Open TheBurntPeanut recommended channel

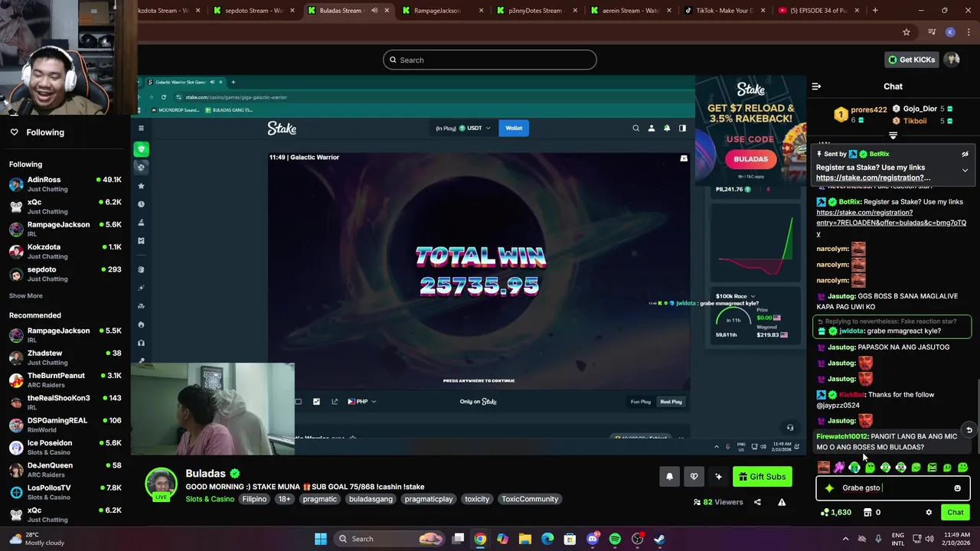(65, 380)
